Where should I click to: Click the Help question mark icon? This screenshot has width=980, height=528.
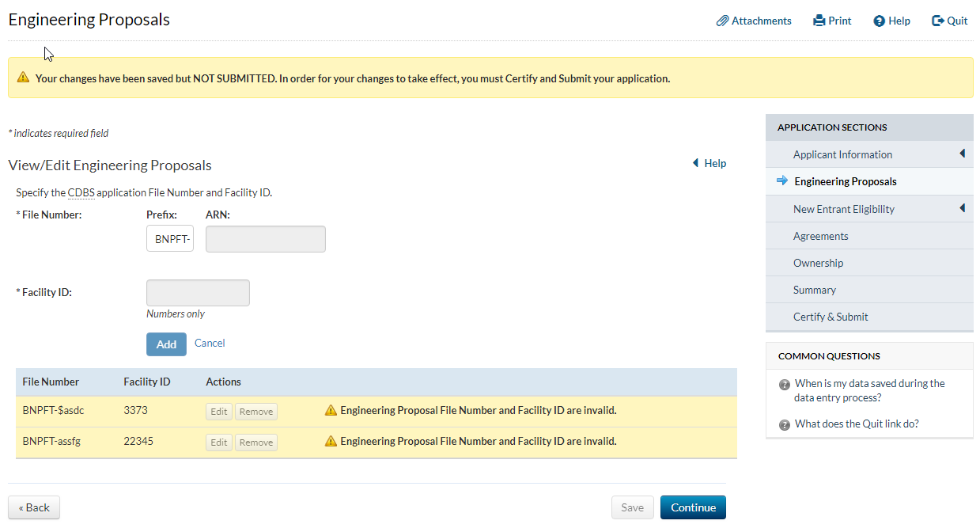879,21
